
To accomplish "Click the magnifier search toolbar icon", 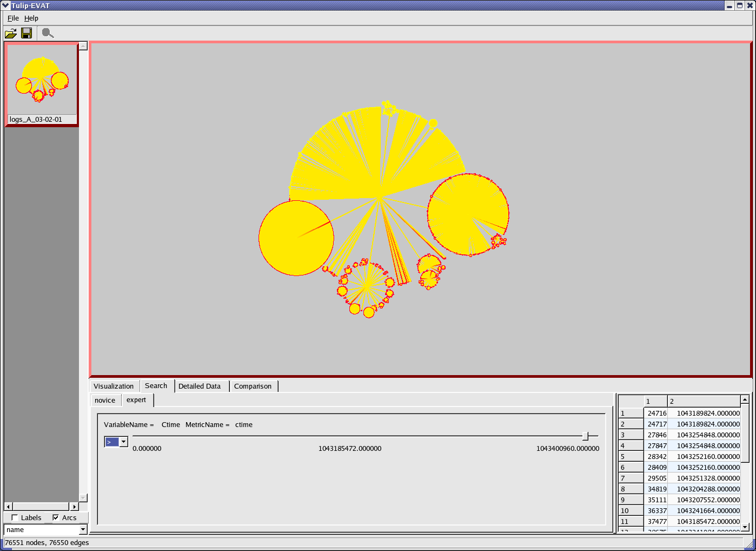I will (48, 34).
